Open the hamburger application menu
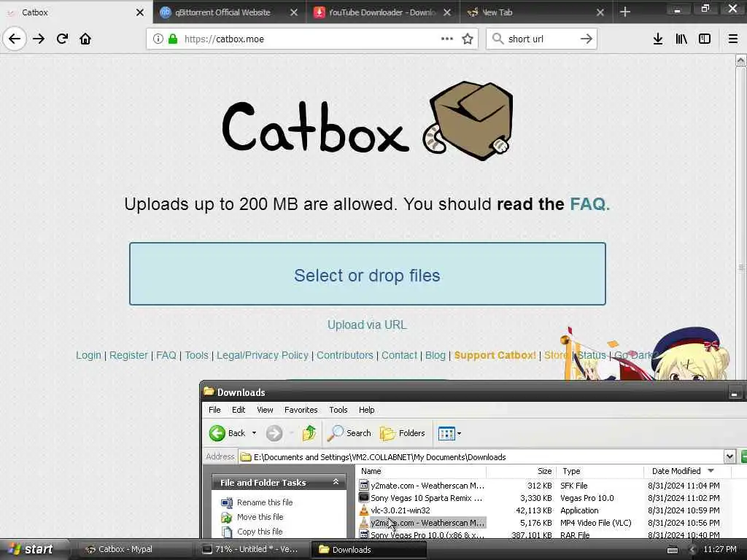The image size is (747, 560). click(x=733, y=39)
